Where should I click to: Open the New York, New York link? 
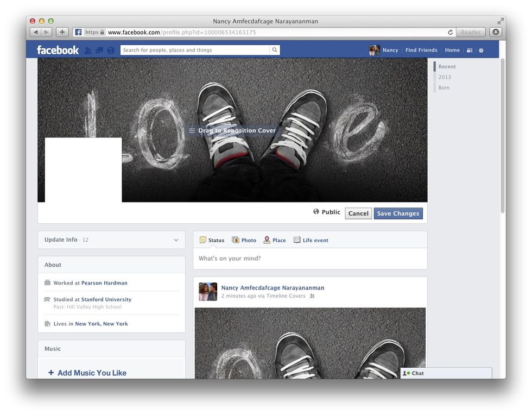coord(102,324)
